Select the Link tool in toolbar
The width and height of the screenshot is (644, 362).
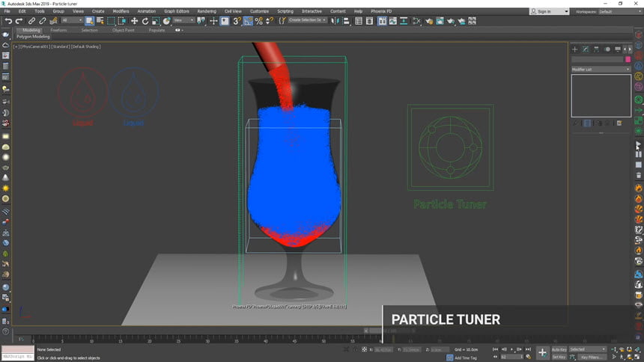pyautogui.click(x=31, y=21)
